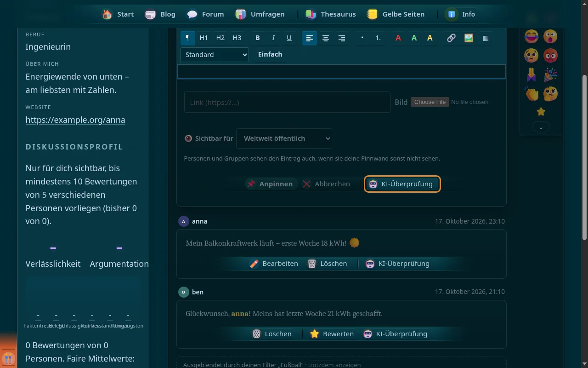
Task: Follow the https://example.org/anna website link
Action: [x=75, y=120]
